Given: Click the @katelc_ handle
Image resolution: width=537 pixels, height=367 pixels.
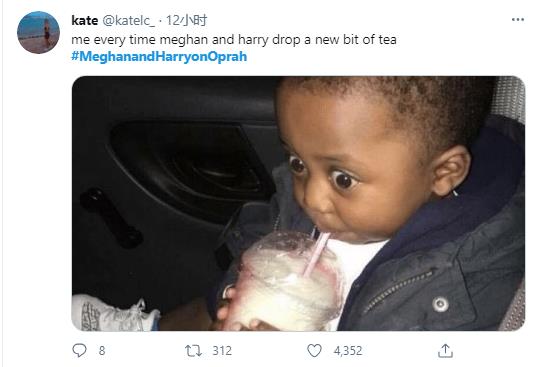Looking at the screenshot, I should [x=128, y=21].
